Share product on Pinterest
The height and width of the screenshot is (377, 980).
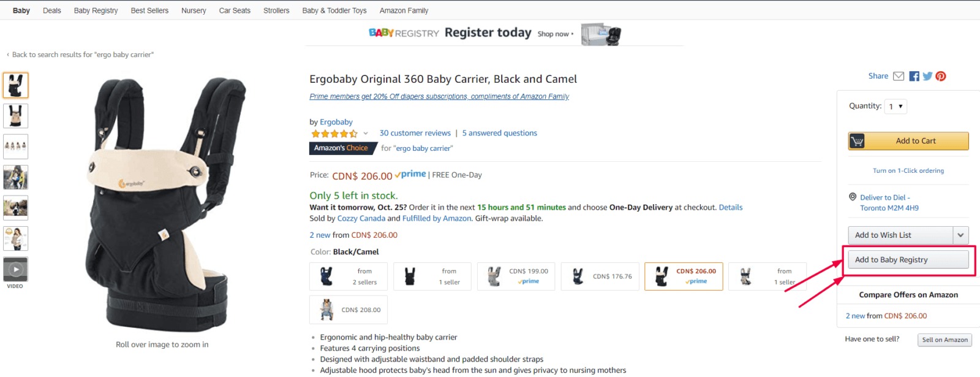tap(941, 76)
